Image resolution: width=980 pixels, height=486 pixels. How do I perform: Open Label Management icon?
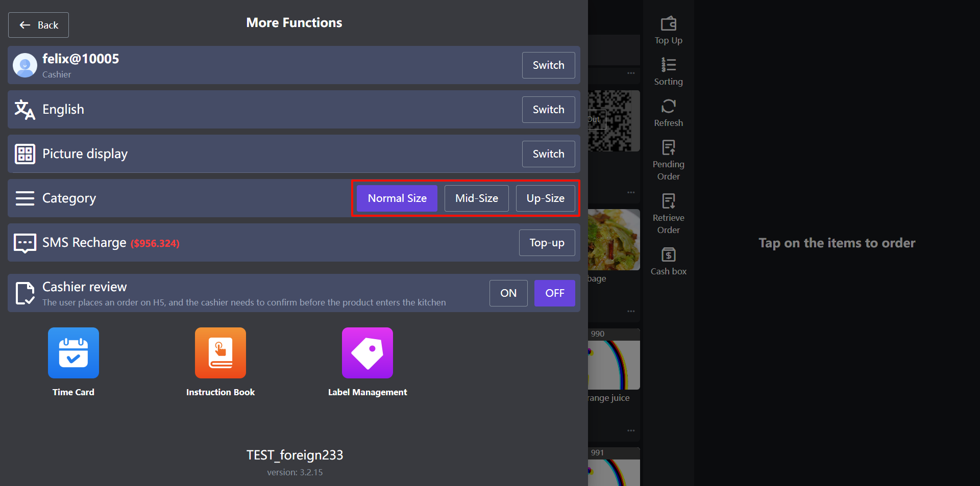tap(367, 353)
